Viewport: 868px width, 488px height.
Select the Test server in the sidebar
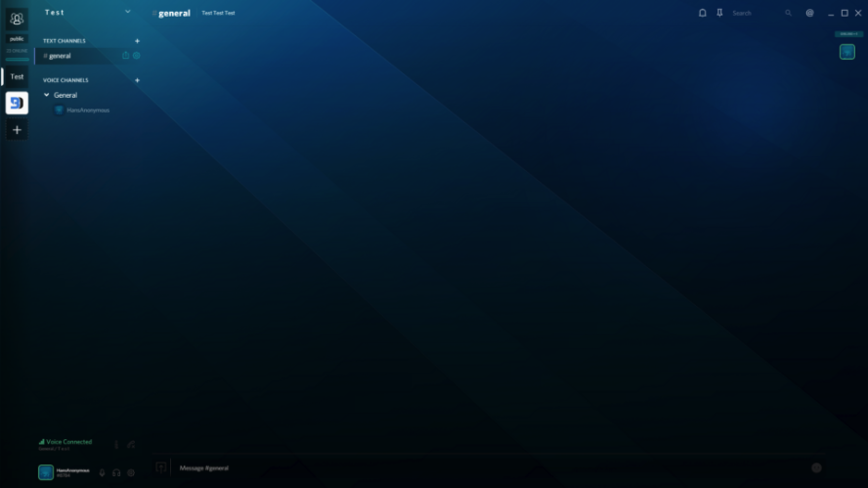click(x=17, y=76)
